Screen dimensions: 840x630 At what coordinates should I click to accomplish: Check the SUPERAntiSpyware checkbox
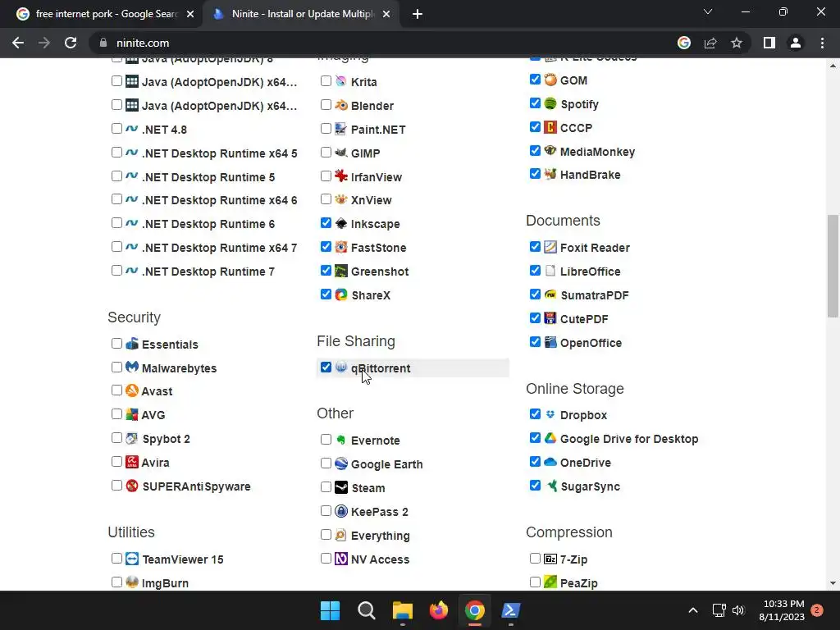[x=116, y=486]
